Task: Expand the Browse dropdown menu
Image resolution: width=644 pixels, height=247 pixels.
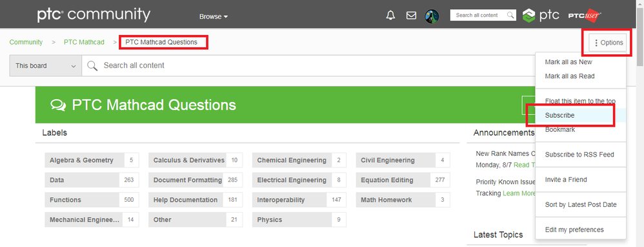Action: (213, 17)
